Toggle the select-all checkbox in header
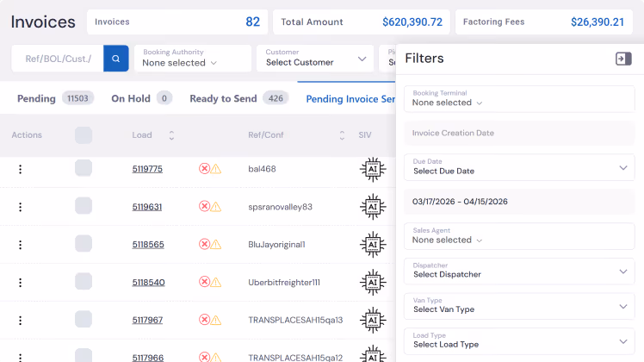The width and height of the screenshot is (644, 362). (x=84, y=135)
